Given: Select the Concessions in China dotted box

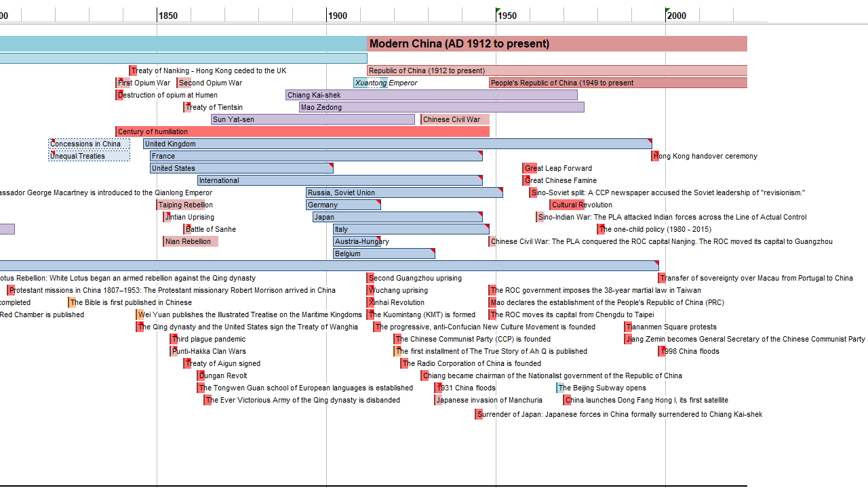Looking at the screenshot, I should click(x=89, y=144).
